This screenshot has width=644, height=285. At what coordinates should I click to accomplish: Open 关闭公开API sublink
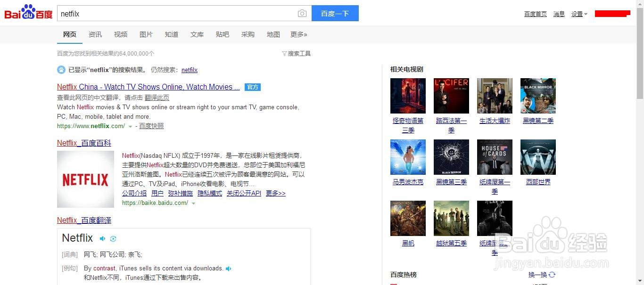(x=244, y=193)
